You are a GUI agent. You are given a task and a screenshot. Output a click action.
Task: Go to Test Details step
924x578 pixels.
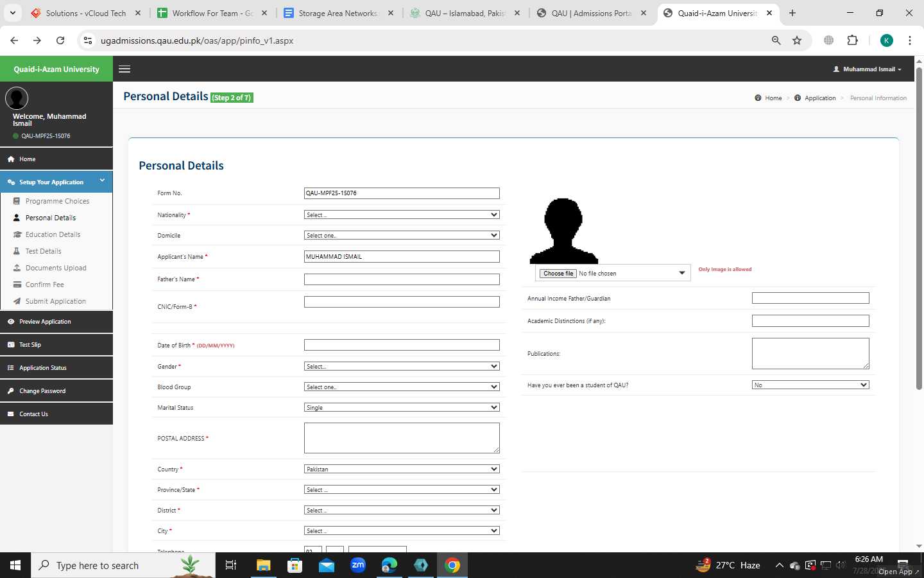tap(43, 251)
